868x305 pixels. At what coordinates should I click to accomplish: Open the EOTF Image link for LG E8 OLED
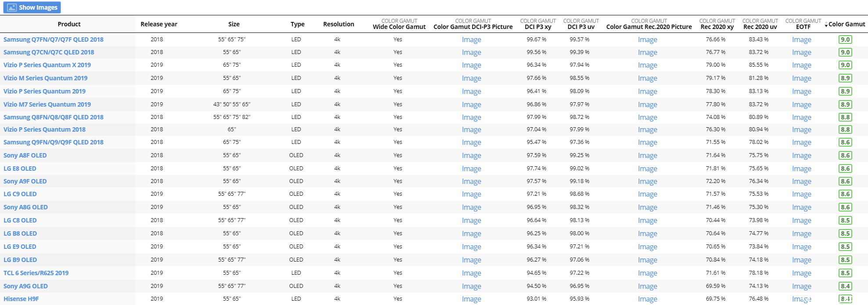(802, 169)
